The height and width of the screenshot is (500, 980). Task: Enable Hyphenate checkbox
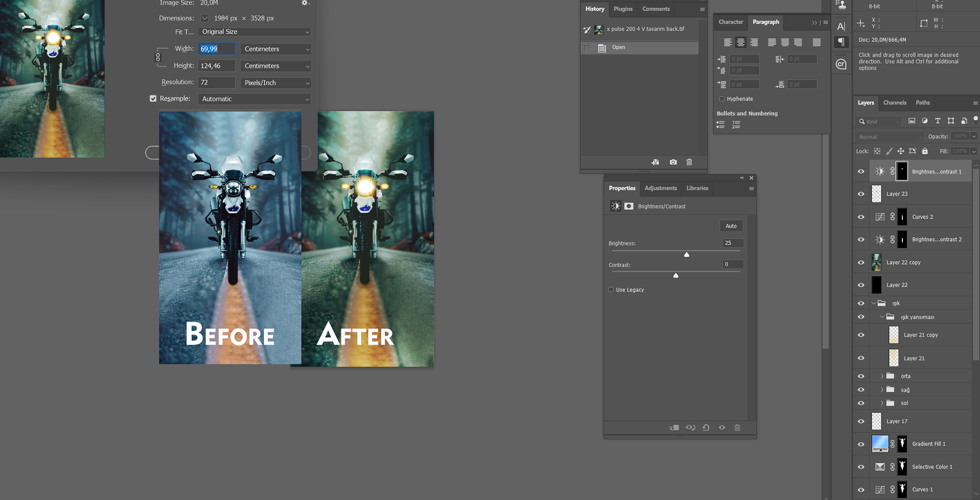point(722,99)
